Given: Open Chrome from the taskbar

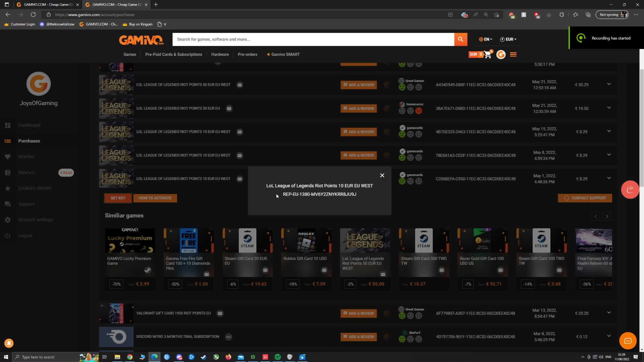Looking at the screenshot, I should [129, 357].
